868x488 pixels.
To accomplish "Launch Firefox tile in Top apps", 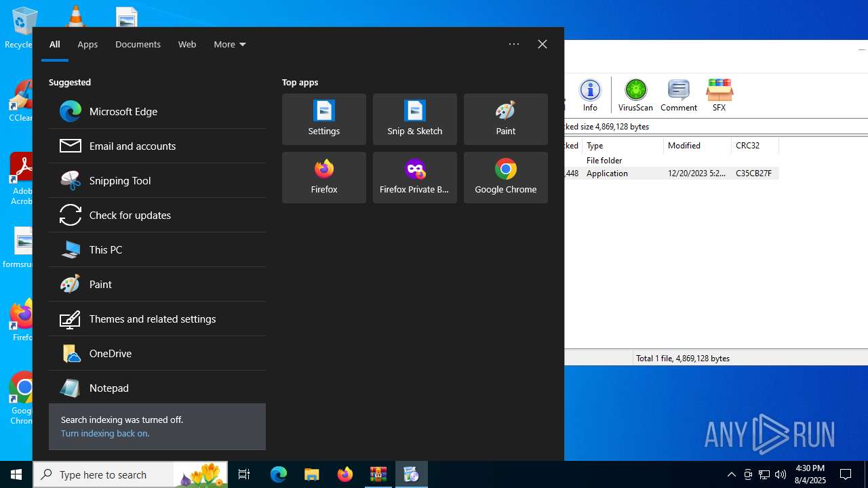I will [324, 178].
